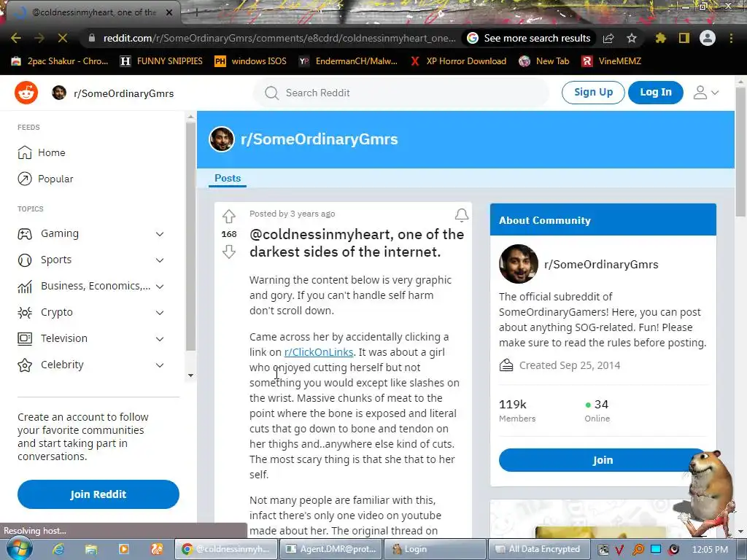This screenshot has width=747, height=560.
Task: Stop loading the page
Action: pyautogui.click(x=63, y=38)
